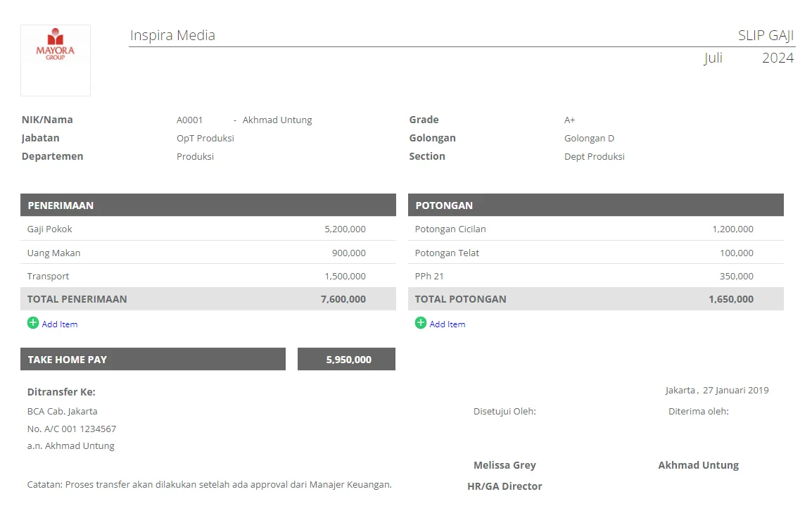812x506 pixels.
Task: Select the Gaji Pokok amount 5,200,000
Action: [x=345, y=229]
